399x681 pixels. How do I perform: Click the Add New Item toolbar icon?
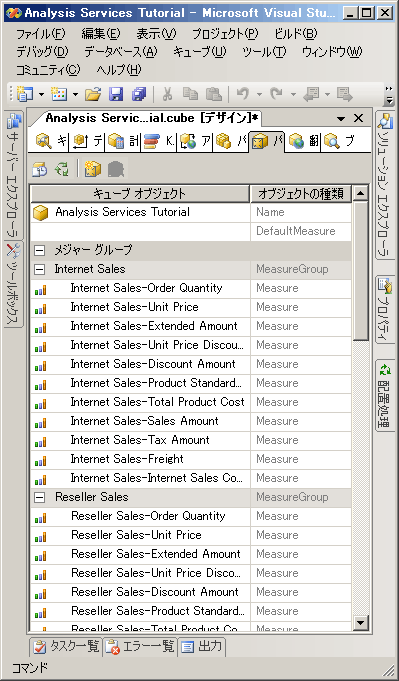click(59, 94)
